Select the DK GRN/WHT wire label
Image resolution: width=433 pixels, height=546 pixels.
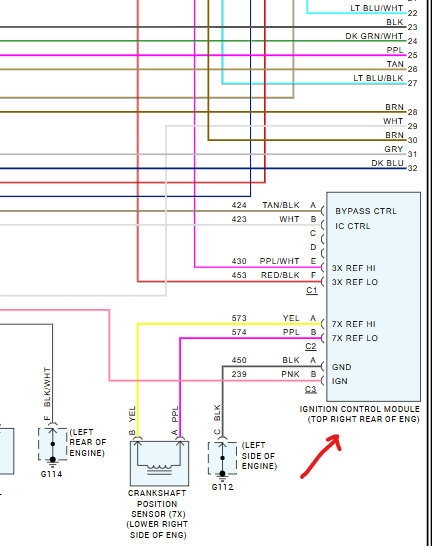coord(374,36)
